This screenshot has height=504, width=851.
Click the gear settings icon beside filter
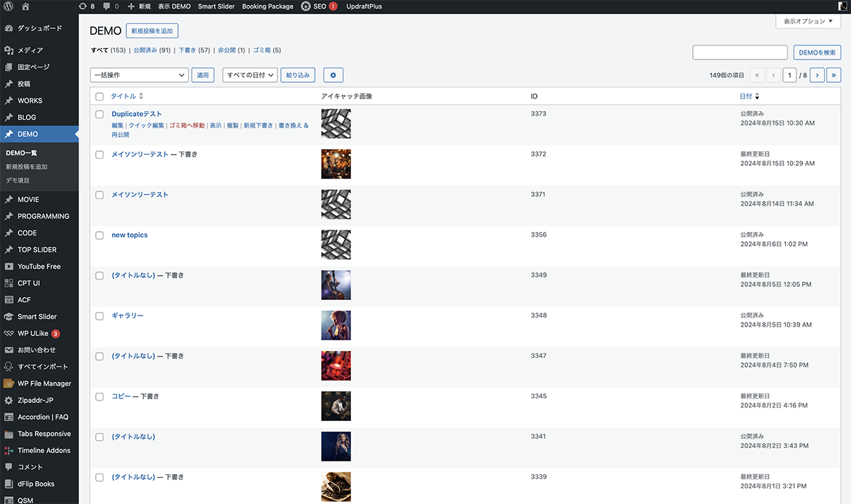[333, 75]
